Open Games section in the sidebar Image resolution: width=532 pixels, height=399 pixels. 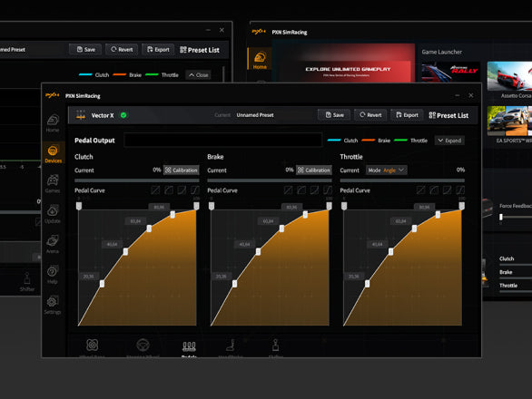[x=53, y=184]
